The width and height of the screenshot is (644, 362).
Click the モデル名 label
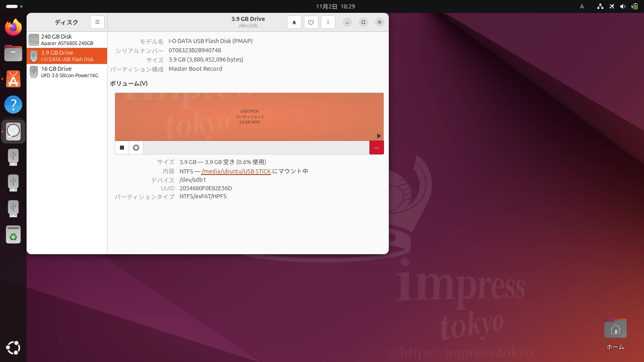(152, 41)
